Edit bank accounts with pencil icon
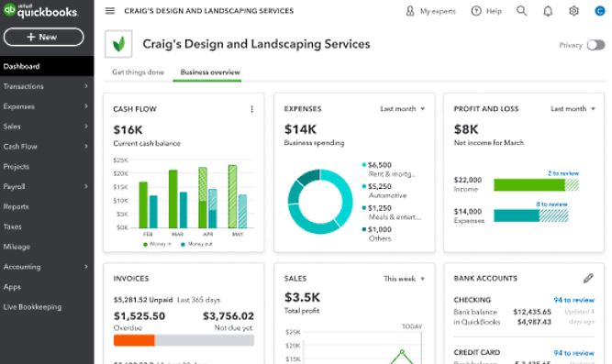Screen dimensions: 612x364 pos(588,278)
